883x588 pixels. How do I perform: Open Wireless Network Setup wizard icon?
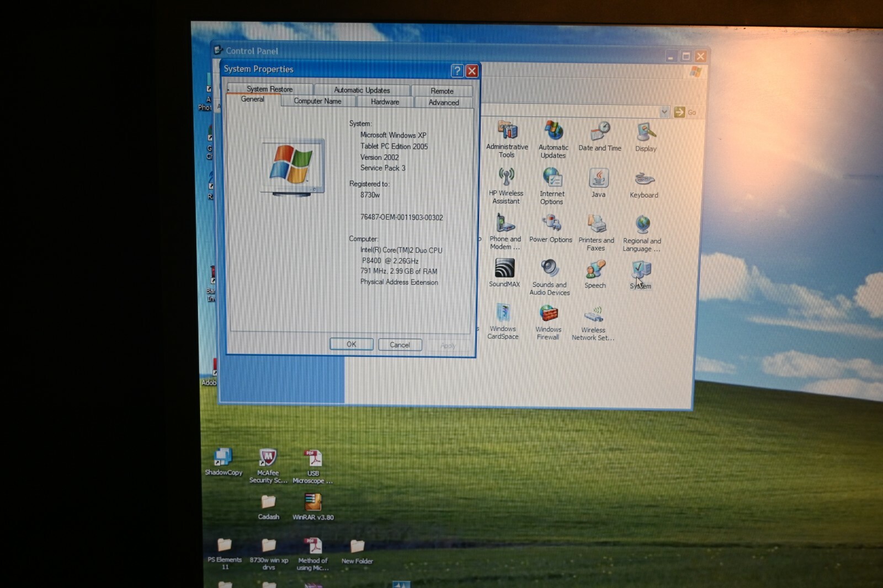tap(593, 323)
